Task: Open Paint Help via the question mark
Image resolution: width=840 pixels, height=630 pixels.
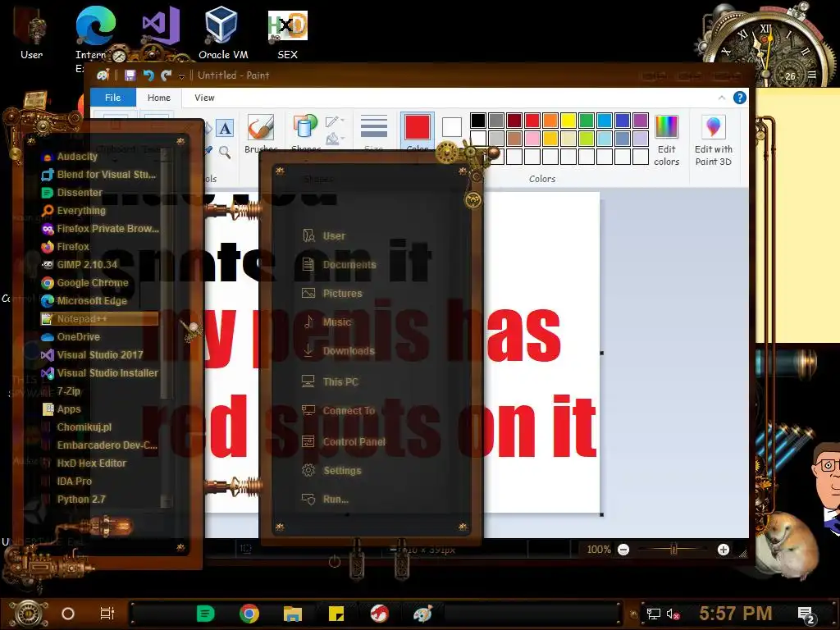Action: [x=739, y=98]
